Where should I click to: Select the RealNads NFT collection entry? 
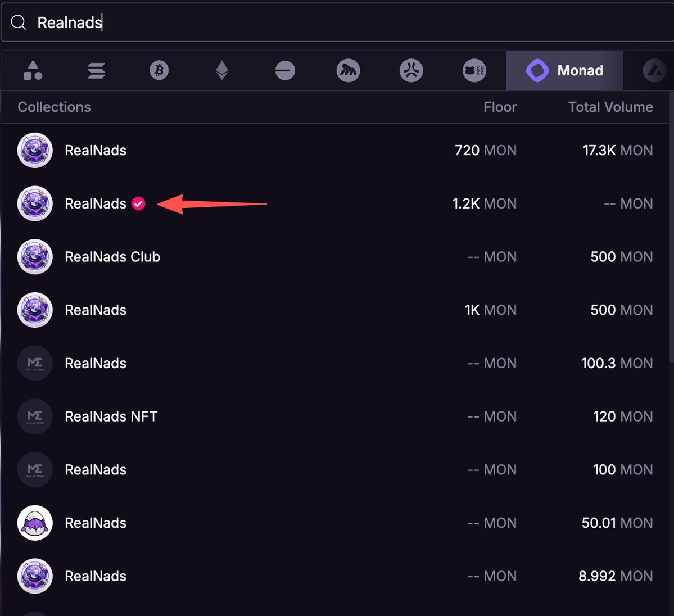pos(111,416)
